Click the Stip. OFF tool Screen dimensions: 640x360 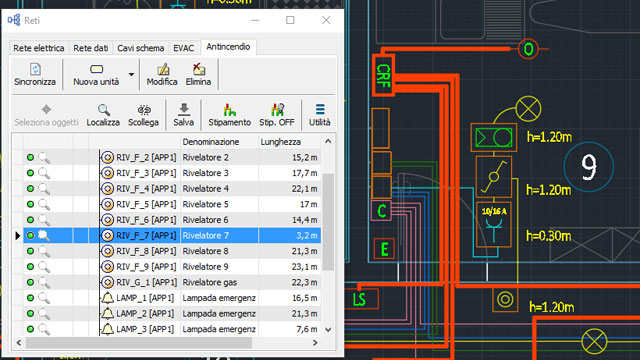[277, 116]
